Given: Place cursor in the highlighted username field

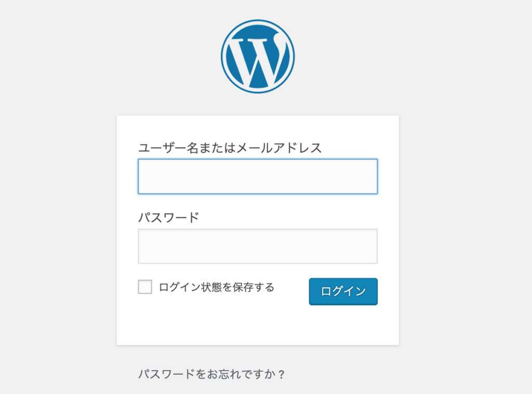Looking at the screenshot, I should pos(258,177).
